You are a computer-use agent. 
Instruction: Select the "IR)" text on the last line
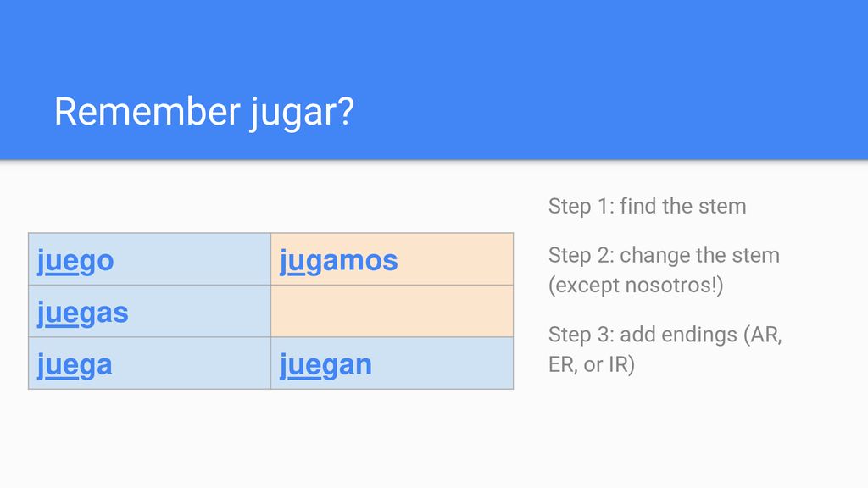pos(621,365)
